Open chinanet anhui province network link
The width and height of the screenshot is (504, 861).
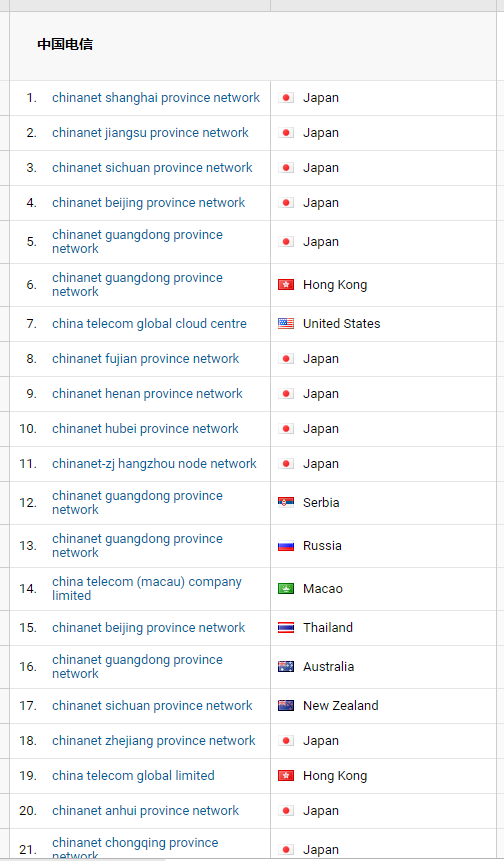145,810
